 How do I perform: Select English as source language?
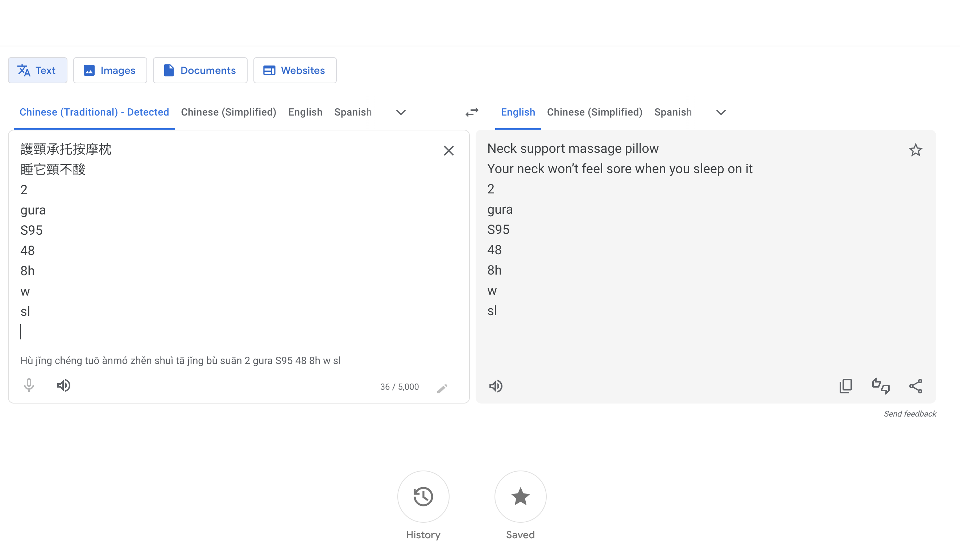click(x=305, y=112)
